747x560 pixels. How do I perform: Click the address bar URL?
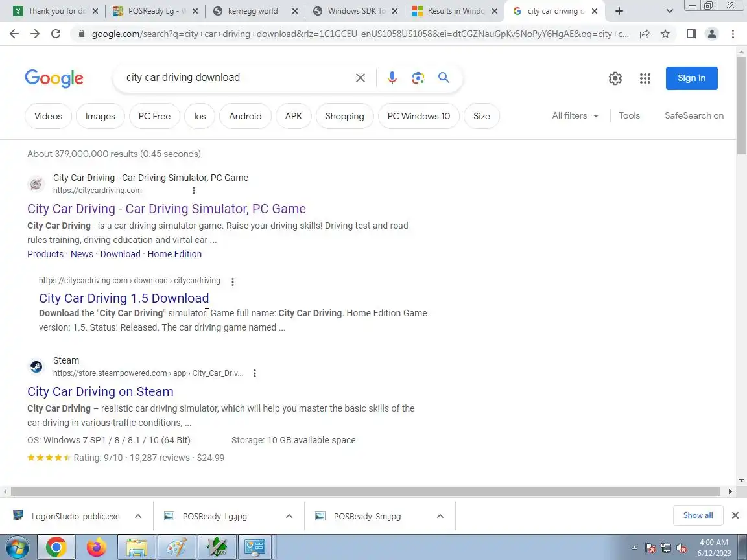pos(360,34)
